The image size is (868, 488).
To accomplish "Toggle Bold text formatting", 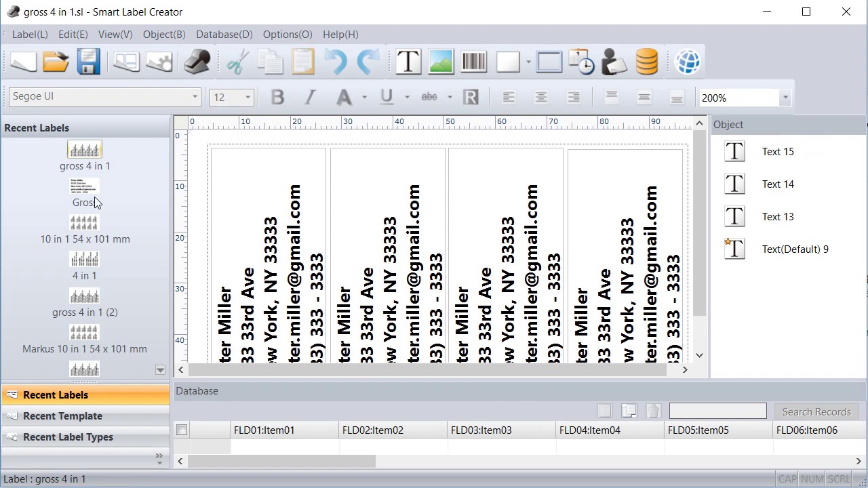I will pos(277,98).
